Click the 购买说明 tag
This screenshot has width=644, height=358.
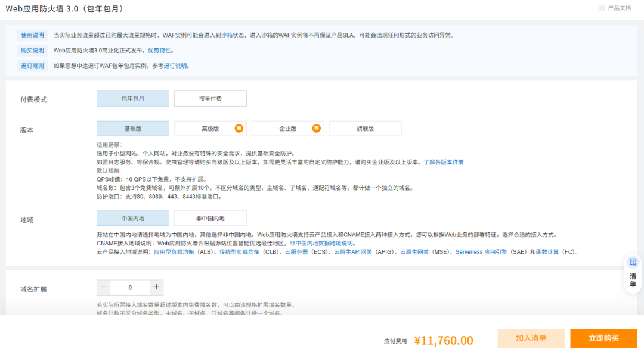click(x=32, y=51)
